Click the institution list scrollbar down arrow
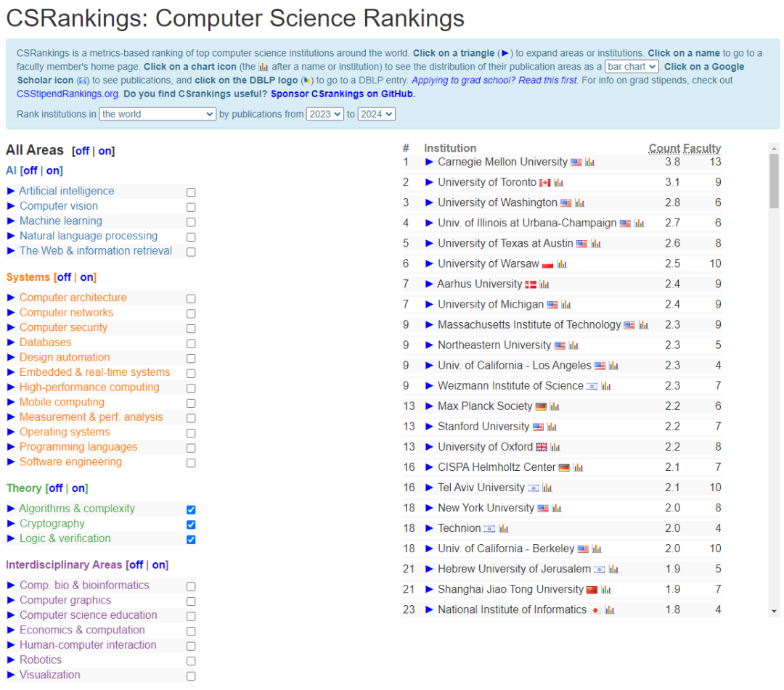The height and width of the screenshot is (690, 784). (x=774, y=611)
